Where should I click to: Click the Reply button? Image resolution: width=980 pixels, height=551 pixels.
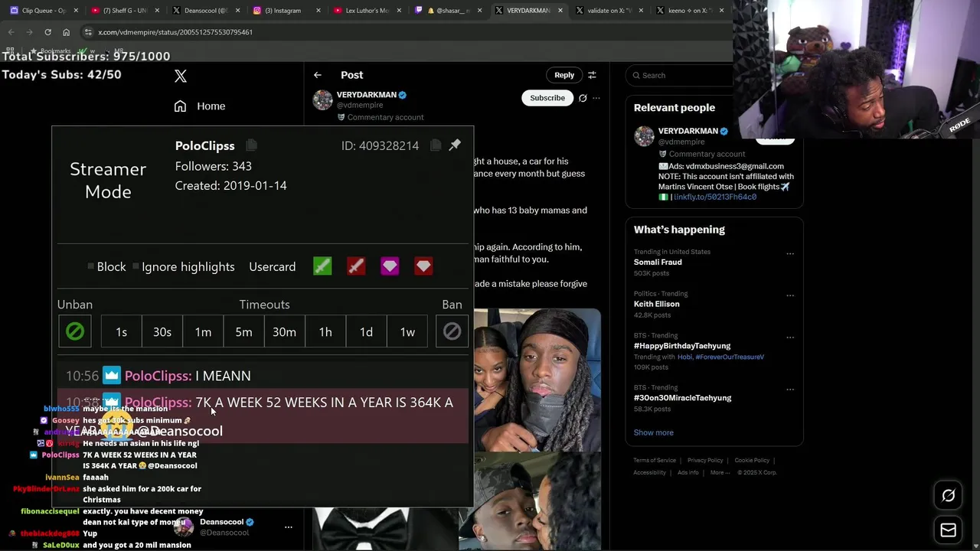click(x=564, y=75)
